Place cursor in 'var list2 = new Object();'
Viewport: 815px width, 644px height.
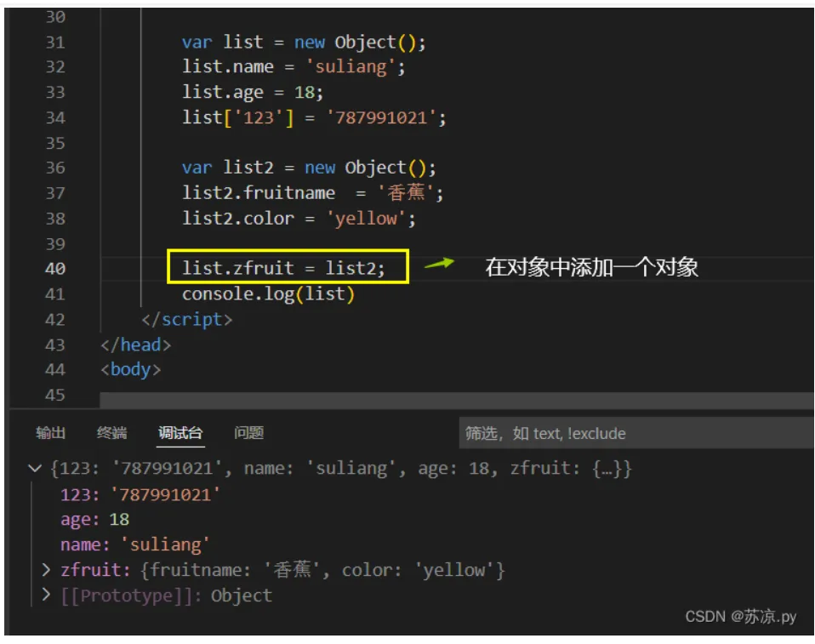(x=309, y=168)
